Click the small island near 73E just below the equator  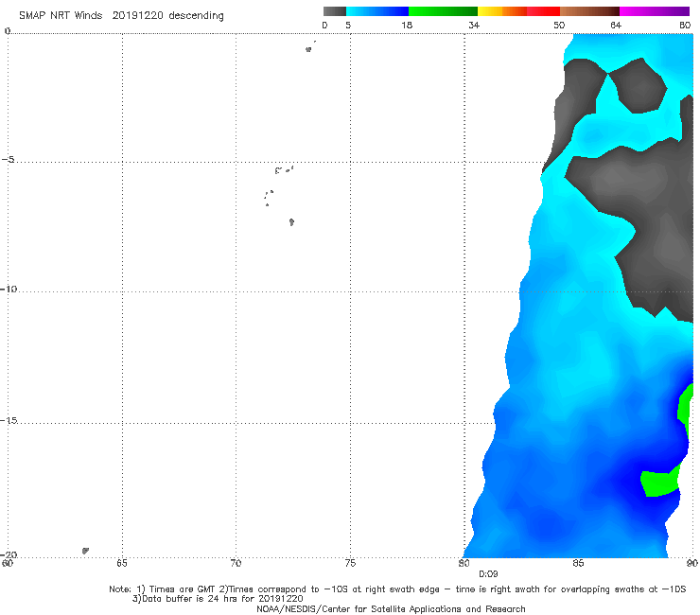(x=308, y=49)
